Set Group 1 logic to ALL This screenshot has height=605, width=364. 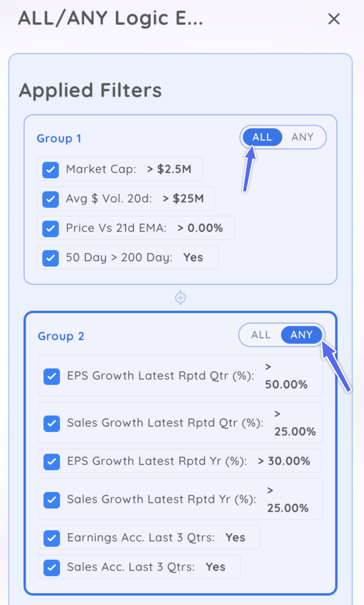tap(262, 137)
